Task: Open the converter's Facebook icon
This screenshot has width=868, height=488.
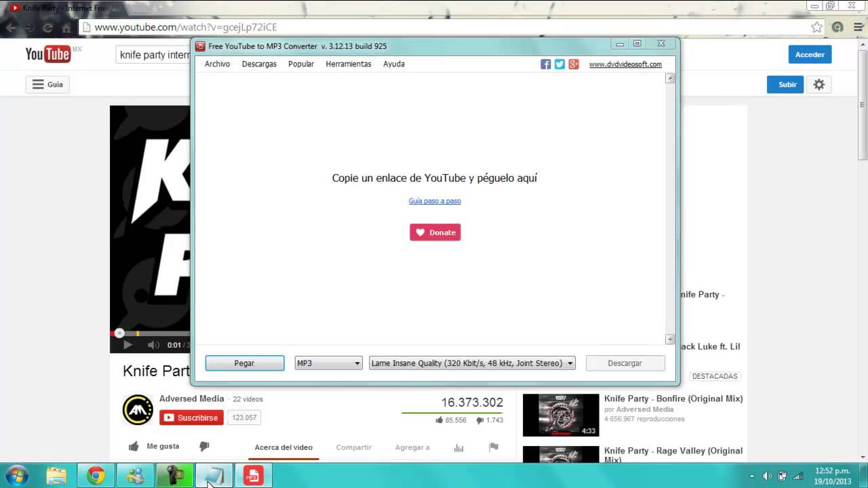Action: 545,64
